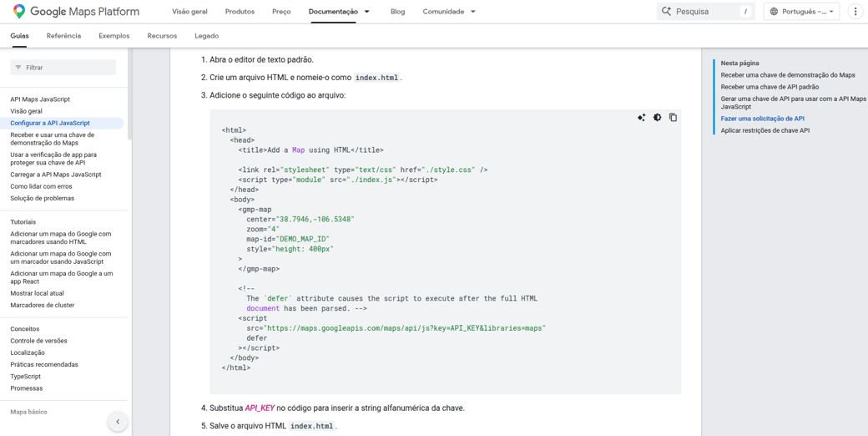Click the maps.googleapis.com script URL in code
Screen dimensions: 868x436
click(x=406, y=328)
